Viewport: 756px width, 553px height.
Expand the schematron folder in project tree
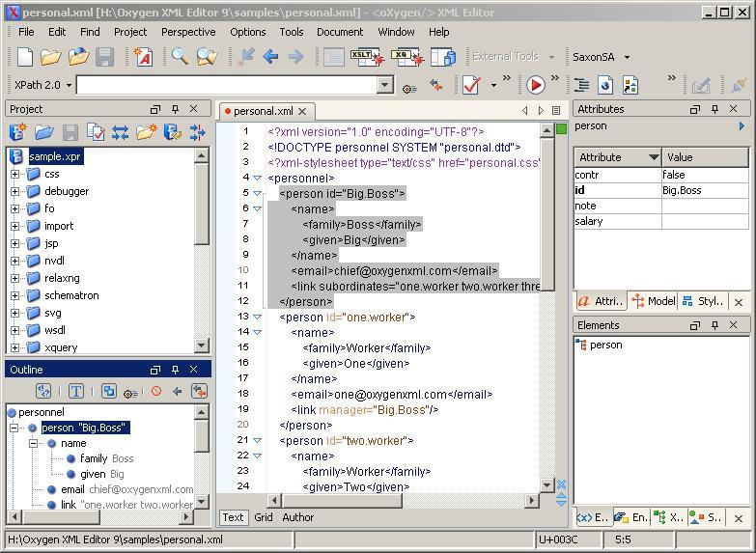tap(14, 295)
